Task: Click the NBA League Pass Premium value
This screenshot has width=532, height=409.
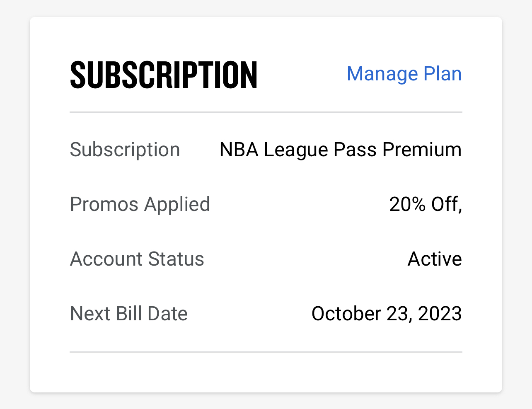Action: pos(340,150)
